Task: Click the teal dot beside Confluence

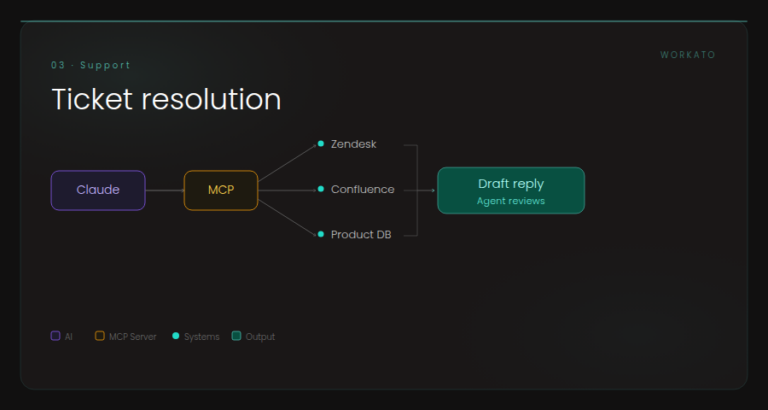Action: point(321,189)
